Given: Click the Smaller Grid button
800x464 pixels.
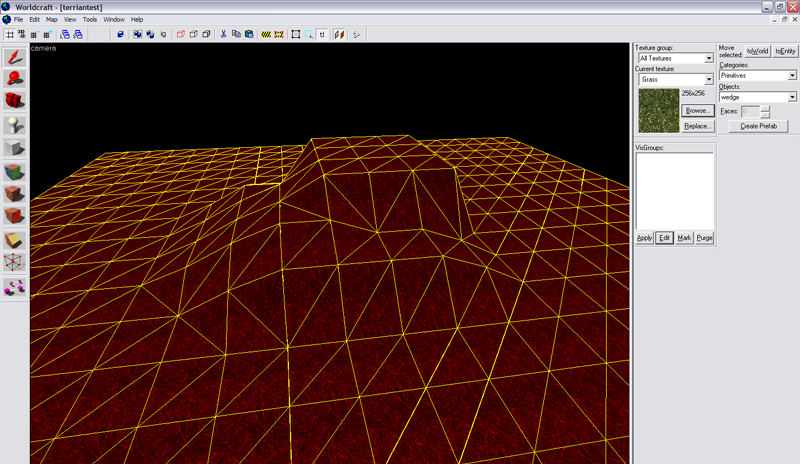Looking at the screenshot, I should pyautogui.click(x=34, y=34).
